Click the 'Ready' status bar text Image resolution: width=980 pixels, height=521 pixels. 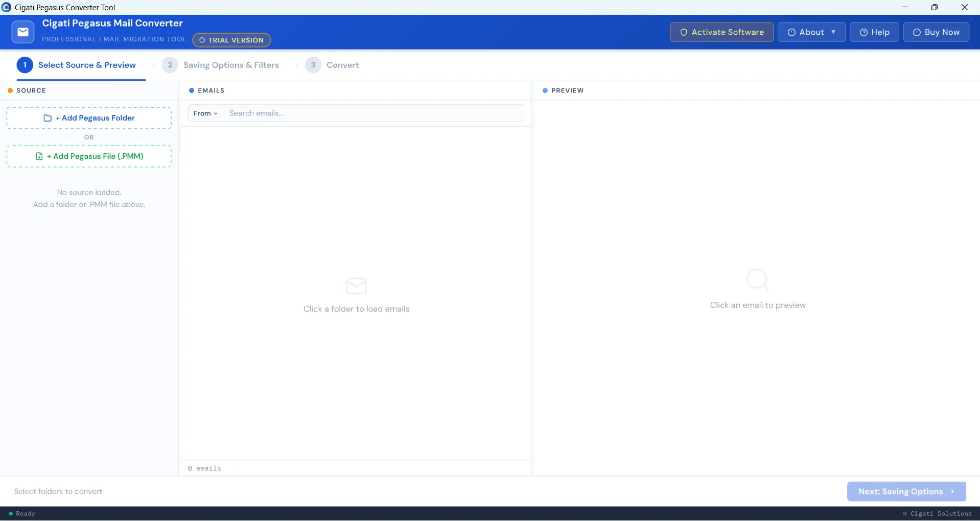(x=26, y=514)
